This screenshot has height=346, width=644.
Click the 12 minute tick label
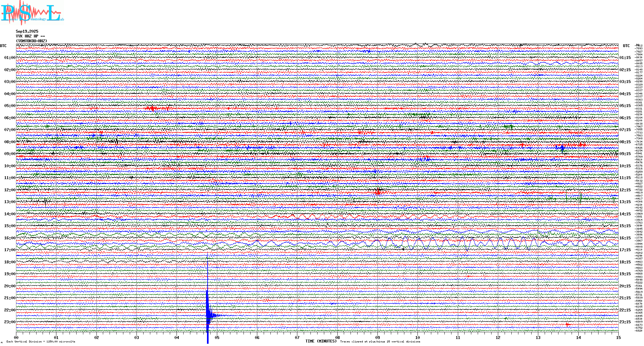click(498, 338)
